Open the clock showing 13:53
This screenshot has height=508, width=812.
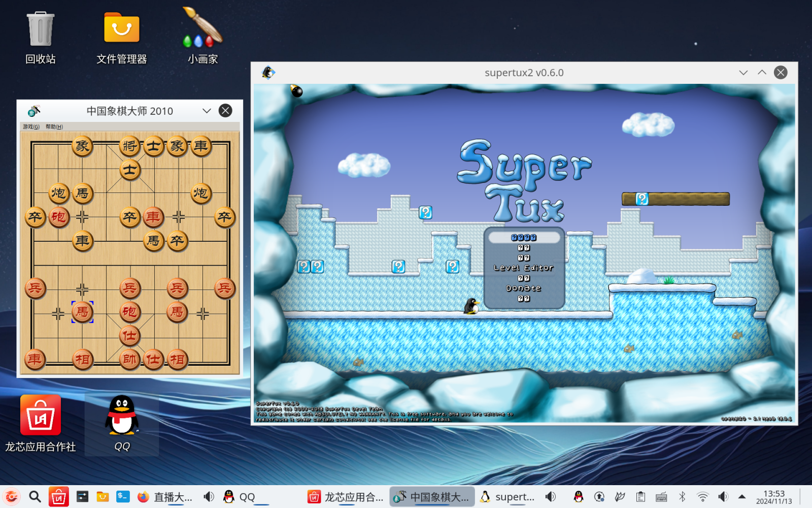(774, 497)
